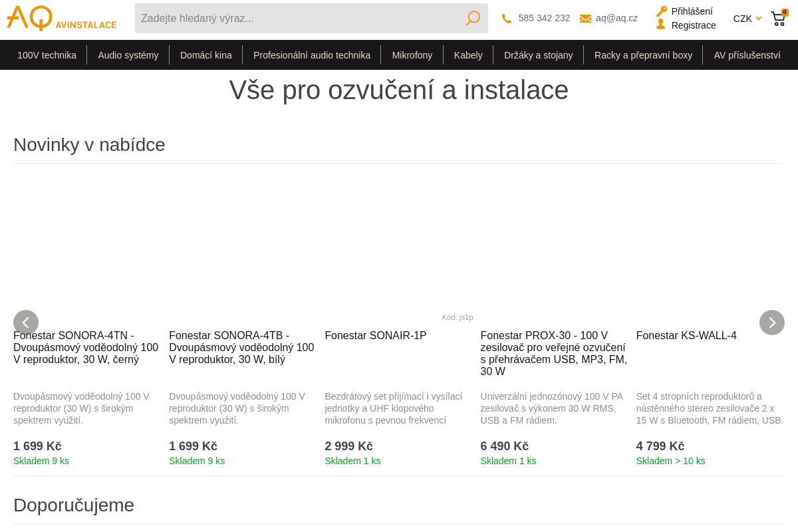Screen dimensions: 798x532
Task: Click 'Skladem > 10 ks' availability
Action: (x=670, y=461)
